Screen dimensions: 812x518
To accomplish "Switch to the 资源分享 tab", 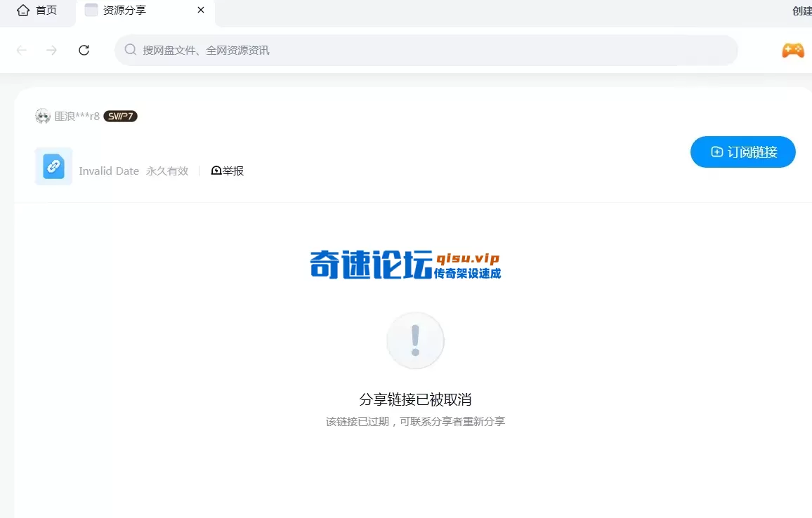I will click(125, 11).
